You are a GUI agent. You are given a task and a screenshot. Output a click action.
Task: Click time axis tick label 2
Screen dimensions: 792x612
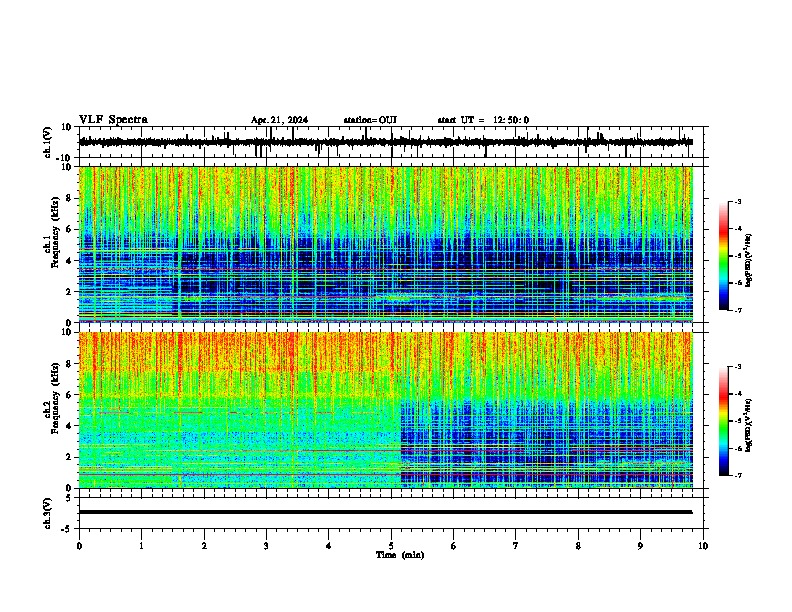pyautogui.click(x=204, y=546)
